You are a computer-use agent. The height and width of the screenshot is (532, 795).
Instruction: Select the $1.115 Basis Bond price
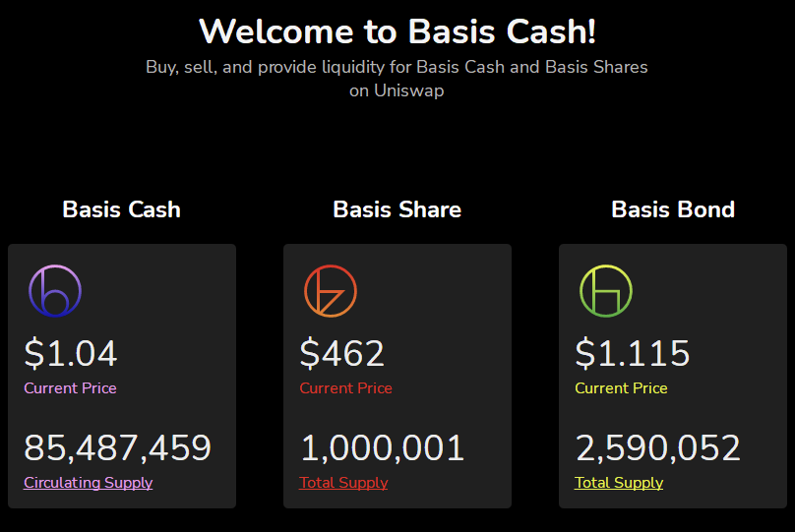[633, 353]
